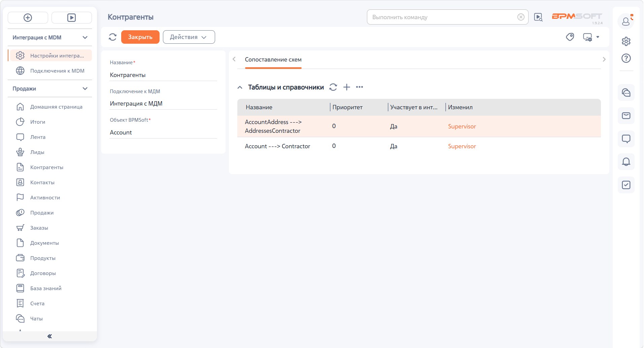Open the Действия dropdown
This screenshot has width=644, height=348.
(189, 37)
